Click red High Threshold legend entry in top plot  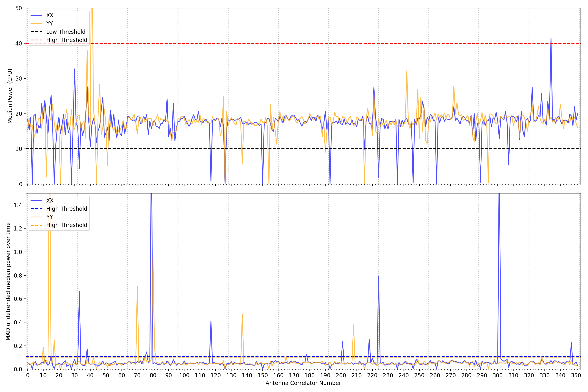[66, 40]
